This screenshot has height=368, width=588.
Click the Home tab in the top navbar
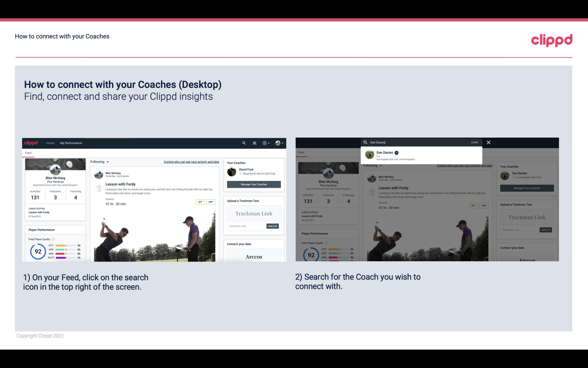click(x=50, y=143)
